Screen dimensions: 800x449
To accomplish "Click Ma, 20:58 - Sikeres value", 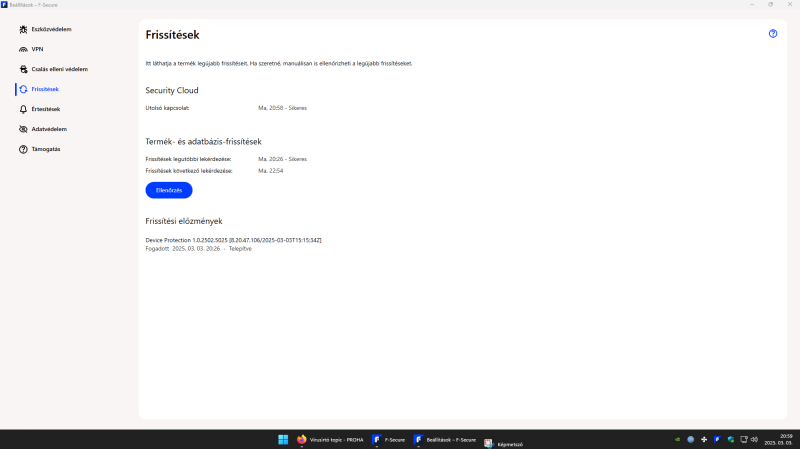I will [x=283, y=108].
